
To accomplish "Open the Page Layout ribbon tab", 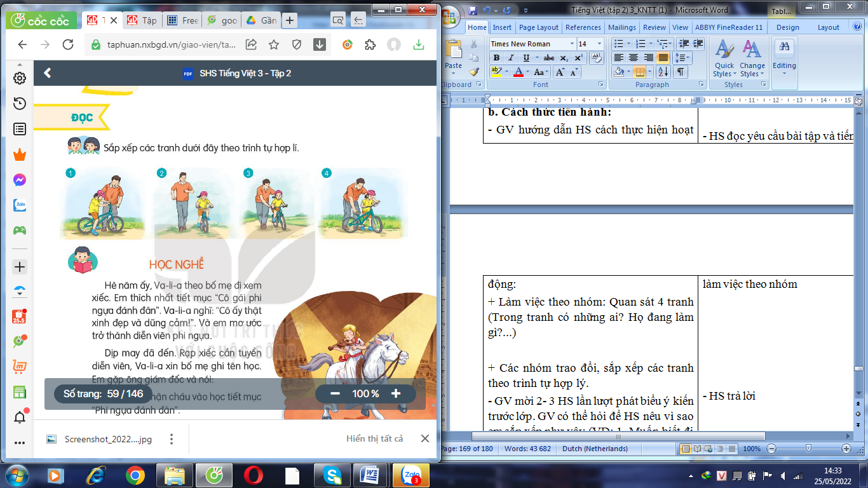I will pos(539,27).
